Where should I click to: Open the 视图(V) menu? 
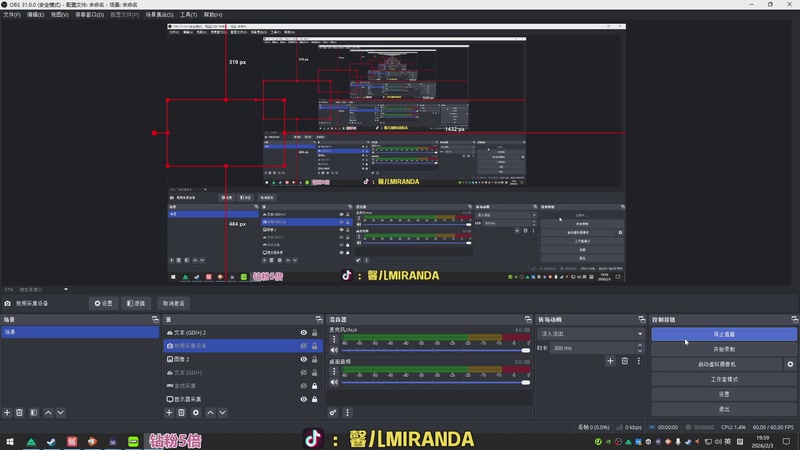click(x=59, y=15)
